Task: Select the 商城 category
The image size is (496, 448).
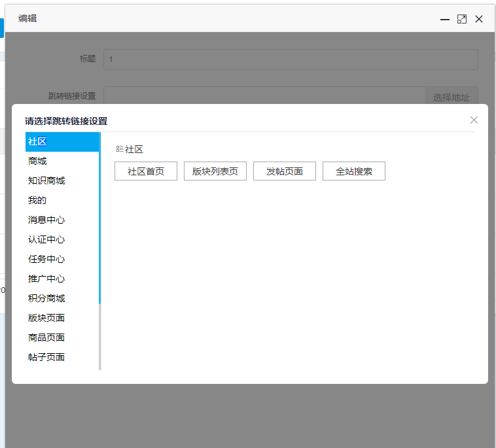Action: point(62,162)
